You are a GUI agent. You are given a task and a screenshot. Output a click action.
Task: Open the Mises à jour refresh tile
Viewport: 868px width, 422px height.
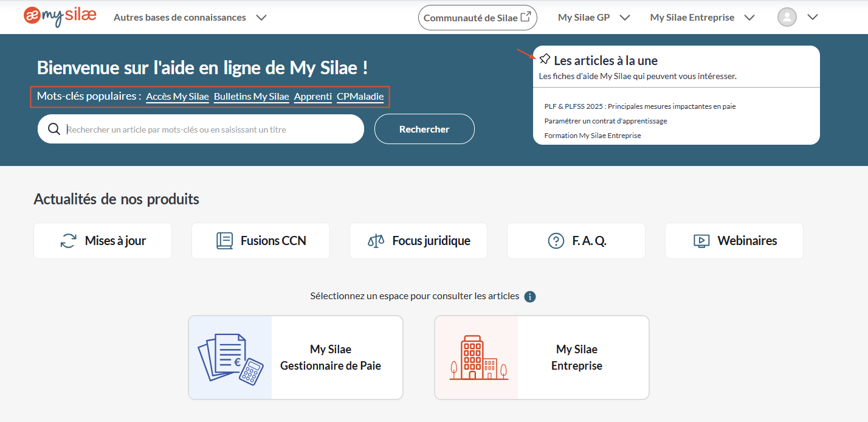pyautogui.click(x=103, y=241)
